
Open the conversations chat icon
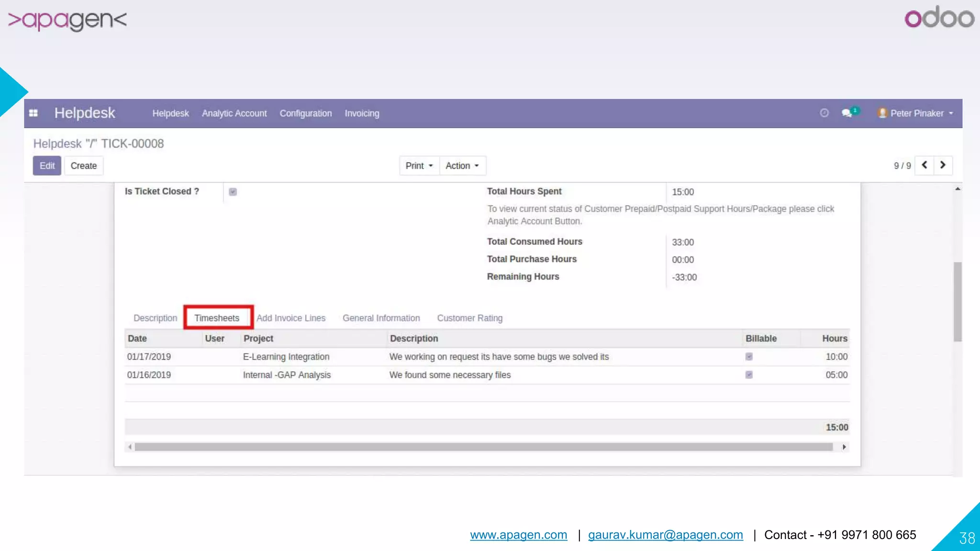[x=847, y=113]
